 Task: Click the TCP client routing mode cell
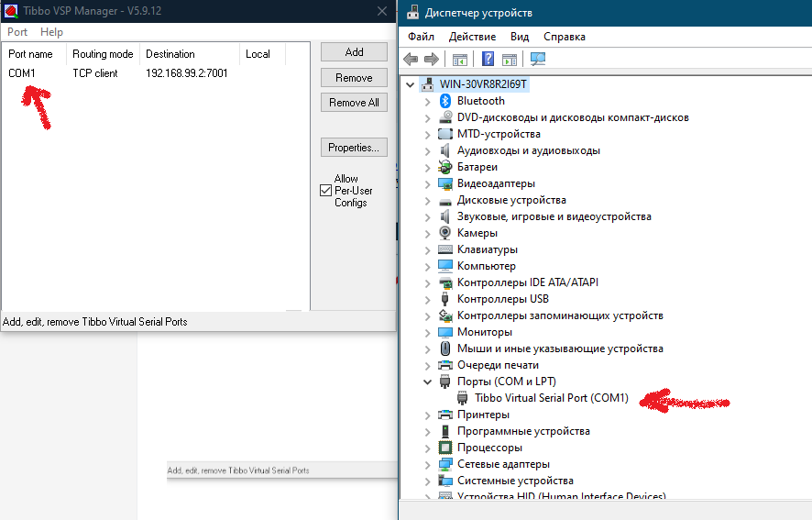tap(95, 73)
